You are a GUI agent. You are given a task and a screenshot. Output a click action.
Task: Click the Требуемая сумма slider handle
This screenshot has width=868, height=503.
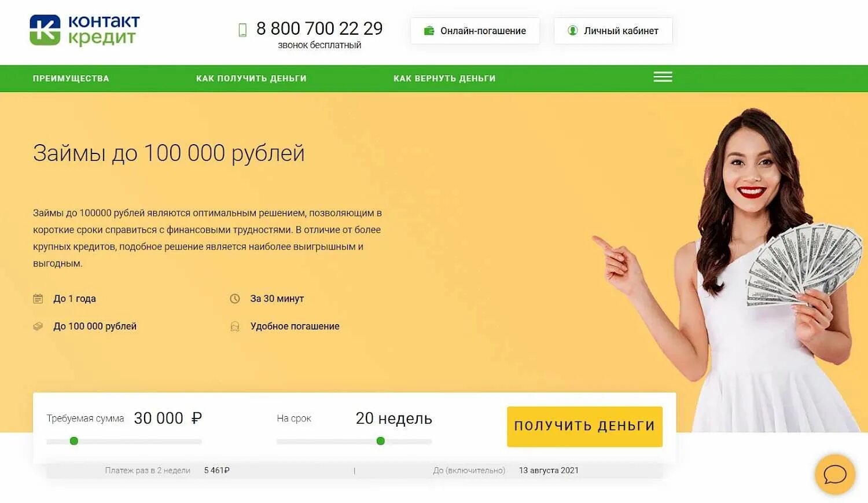tap(74, 441)
